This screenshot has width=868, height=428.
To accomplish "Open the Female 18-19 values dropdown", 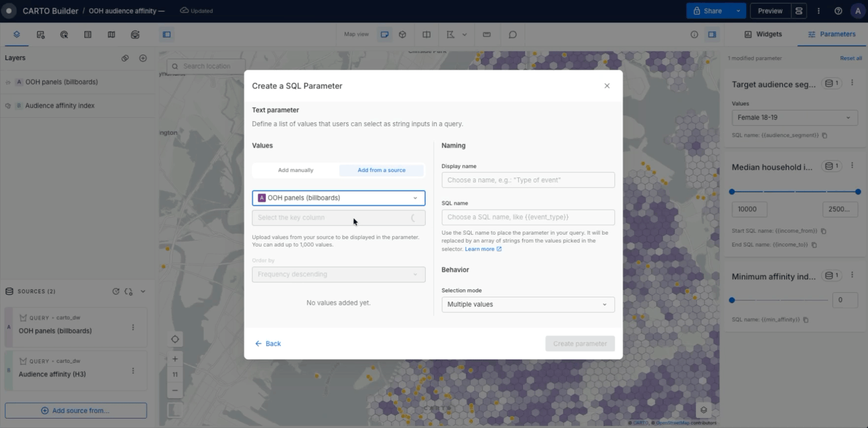I will click(795, 117).
